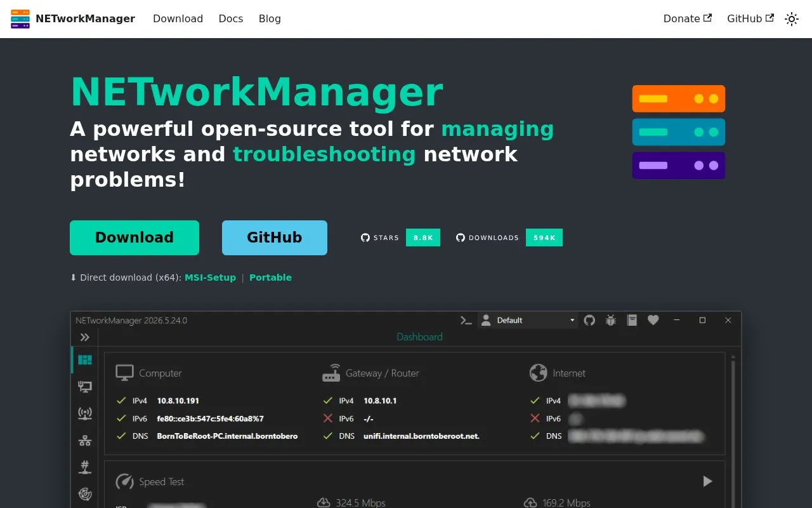This screenshot has height=508, width=812.
Task: Select the computer IPv4 address 10.8.10.191
Action: tap(178, 401)
